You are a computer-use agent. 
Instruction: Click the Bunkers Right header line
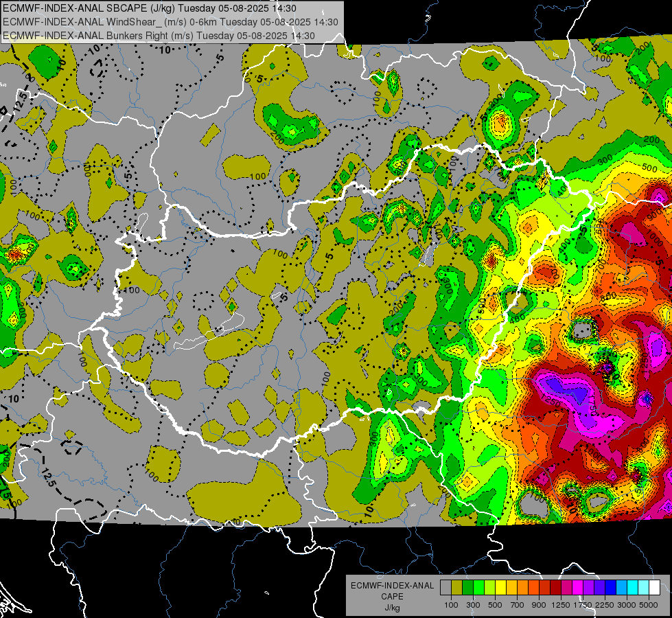159,36
